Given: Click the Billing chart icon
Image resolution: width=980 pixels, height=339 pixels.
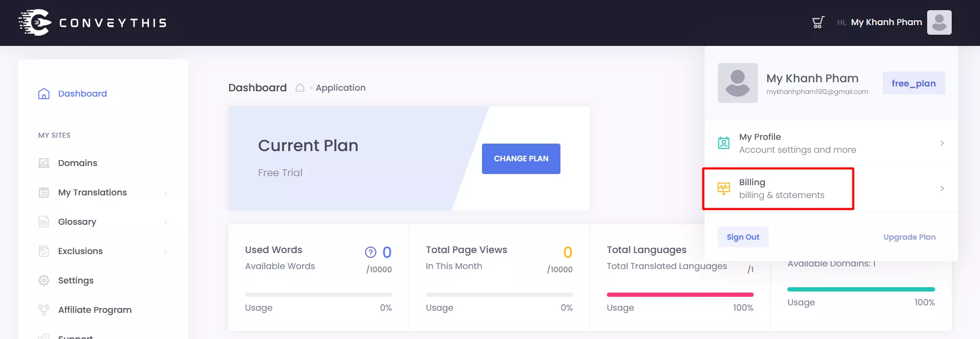Looking at the screenshot, I should pyautogui.click(x=724, y=188).
